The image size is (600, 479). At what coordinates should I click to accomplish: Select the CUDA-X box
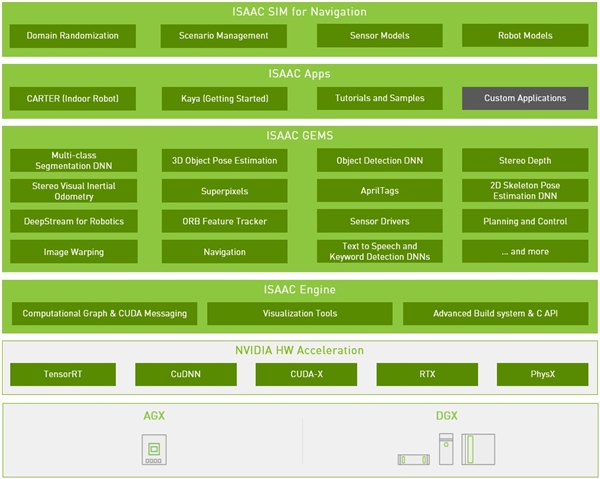point(306,375)
